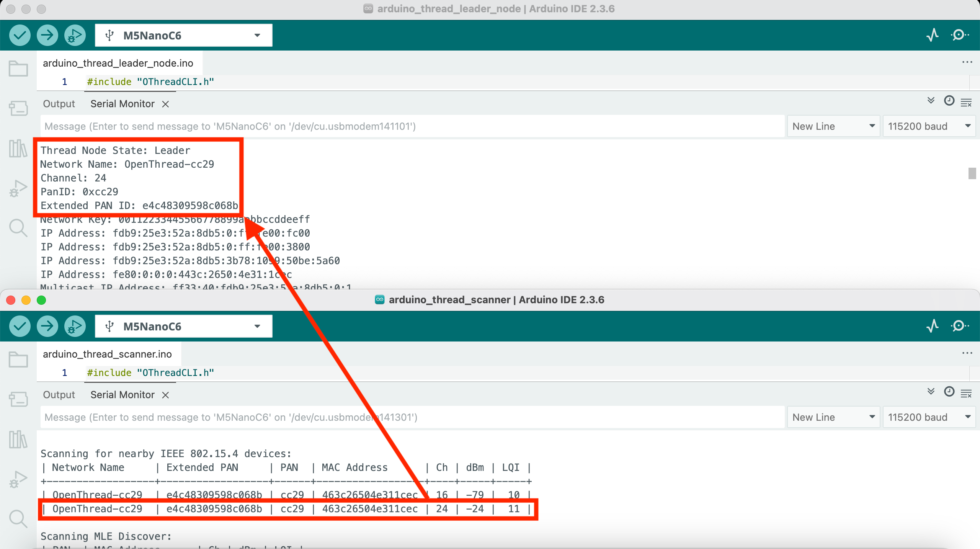Viewport: 980px width, 549px height.
Task: Close Serial Monitor tab in scanner window
Action: 165,395
